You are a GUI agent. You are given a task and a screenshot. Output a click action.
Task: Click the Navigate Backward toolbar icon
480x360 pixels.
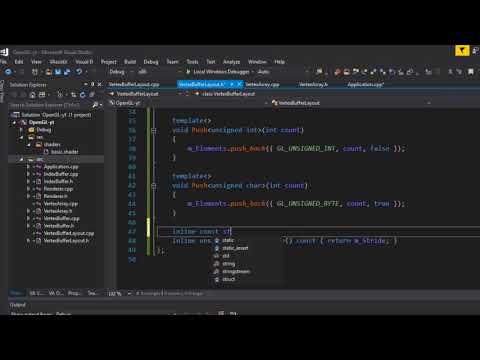tap(8, 72)
